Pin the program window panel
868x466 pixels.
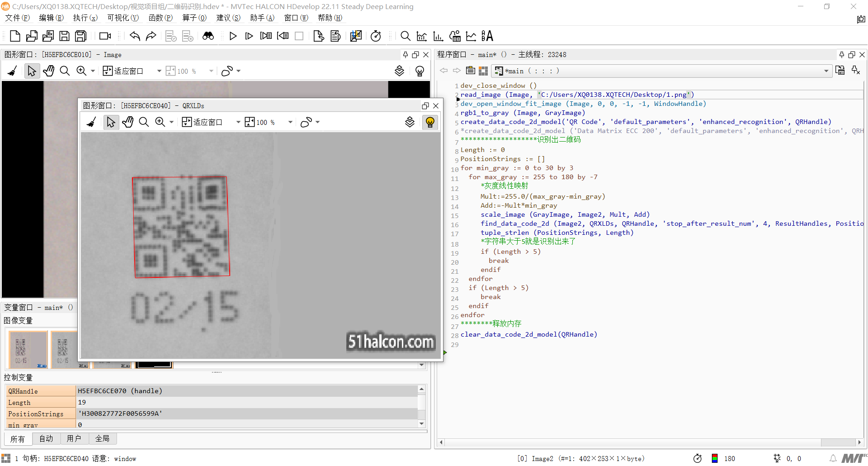pos(841,55)
